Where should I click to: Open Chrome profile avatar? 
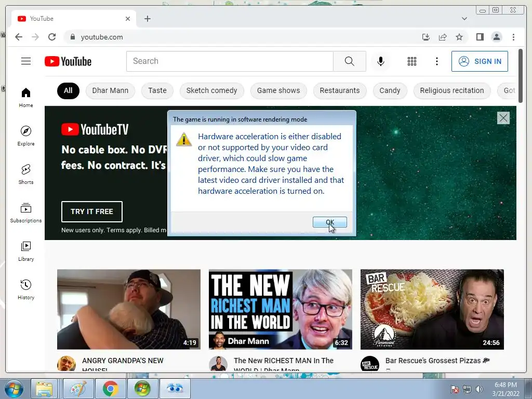(x=496, y=37)
